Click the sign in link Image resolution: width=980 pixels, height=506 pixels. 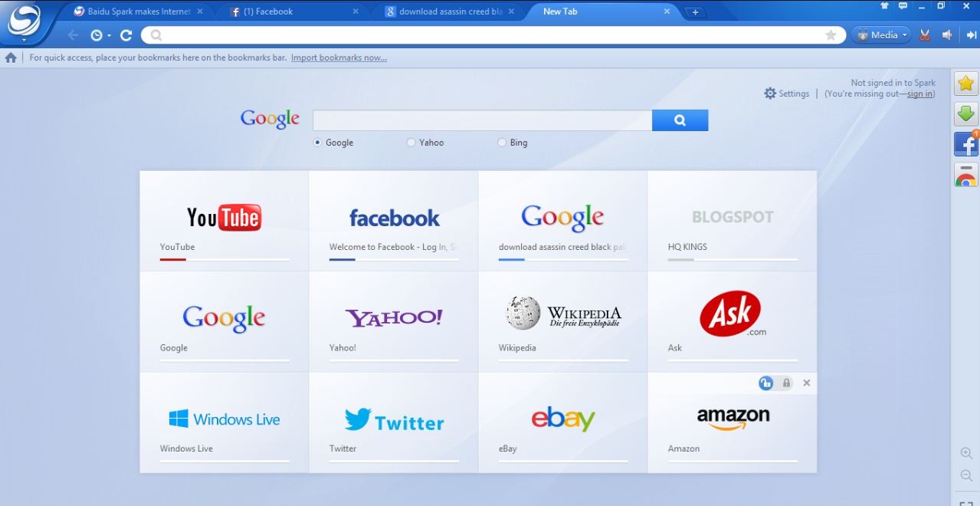920,94
